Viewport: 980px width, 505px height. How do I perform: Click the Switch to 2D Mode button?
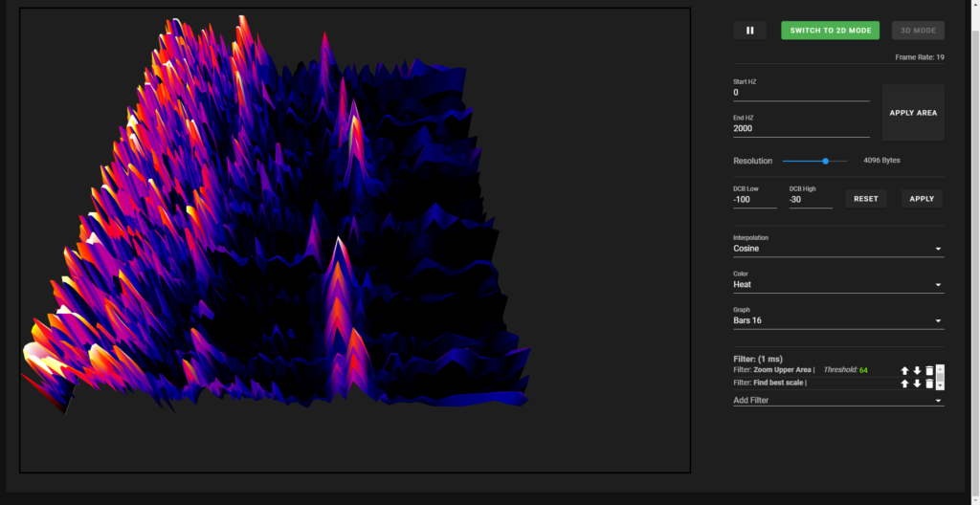(x=830, y=31)
